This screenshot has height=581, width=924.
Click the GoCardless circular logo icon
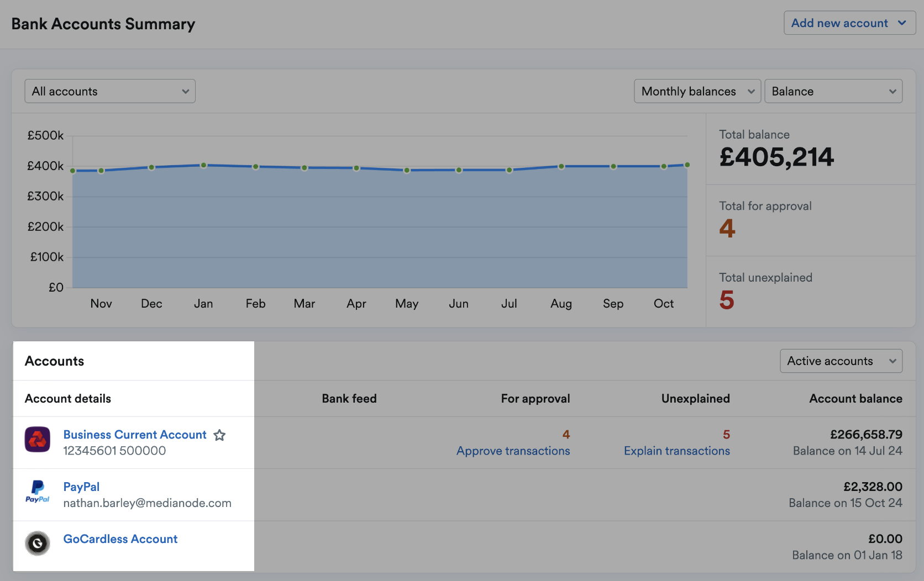(x=37, y=543)
